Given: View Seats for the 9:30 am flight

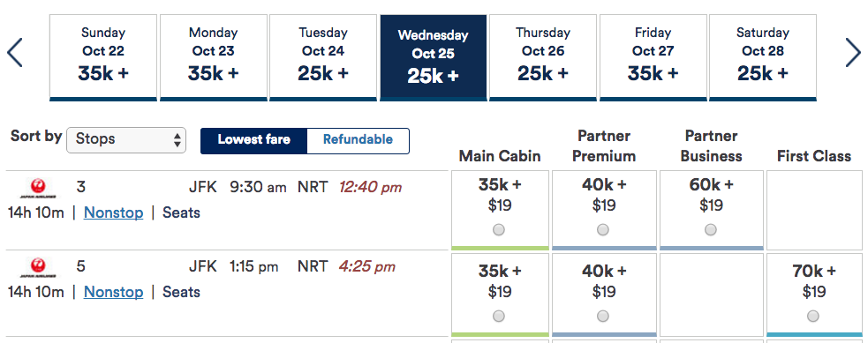Looking at the screenshot, I should point(181,213).
